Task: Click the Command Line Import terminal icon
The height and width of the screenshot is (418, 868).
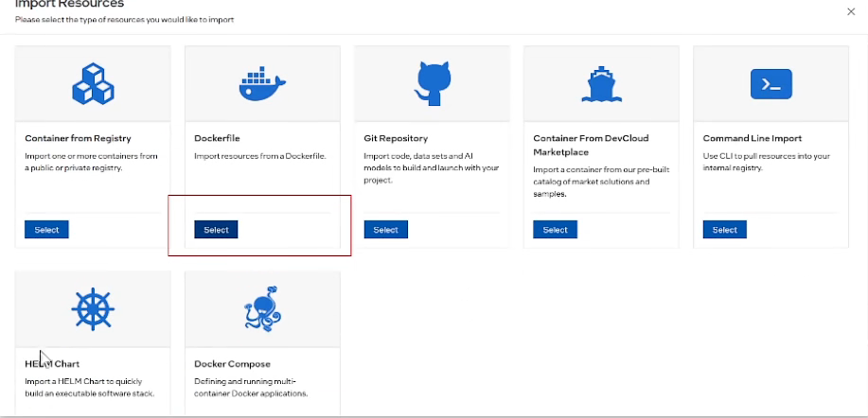Action: [771, 84]
